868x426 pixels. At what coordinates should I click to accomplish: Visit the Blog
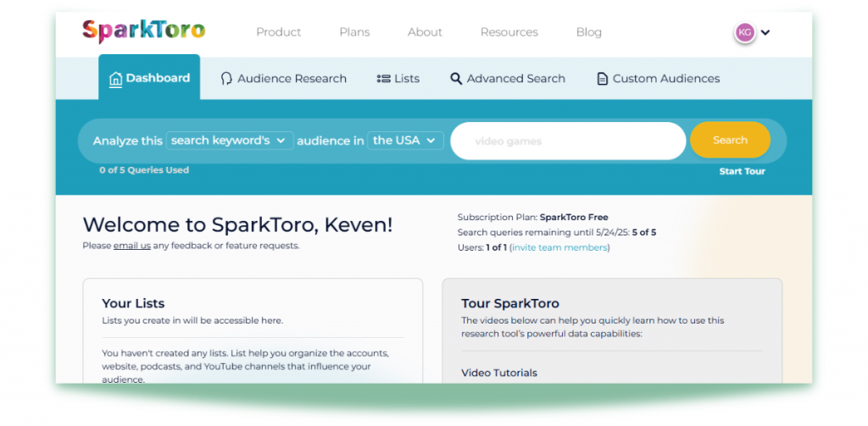588,32
